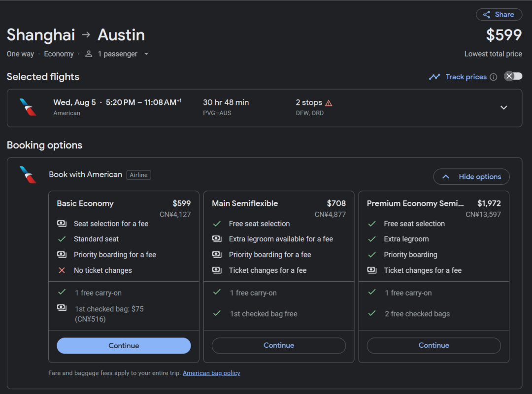
Task: Enable the Track prices toggle
Action: (x=513, y=76)
